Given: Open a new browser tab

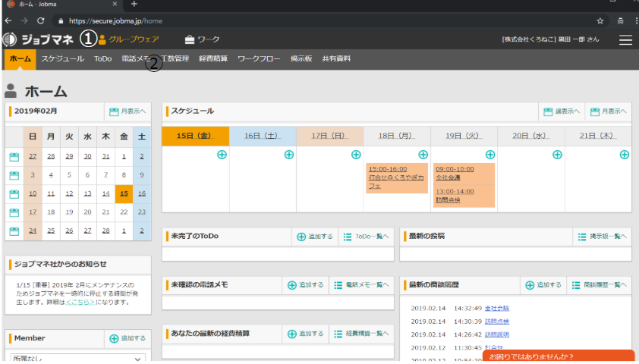Looking at the screenshot, I should [134, 4].
